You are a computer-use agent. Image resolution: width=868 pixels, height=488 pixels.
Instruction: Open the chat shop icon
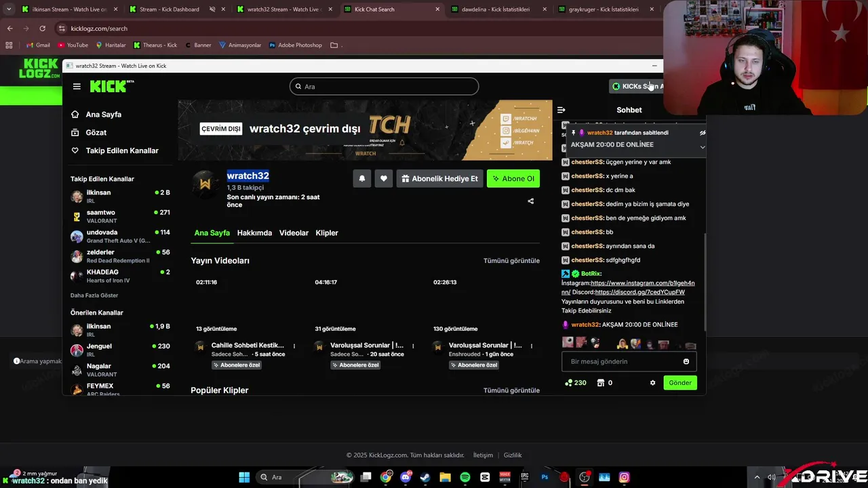click(601, 383)
